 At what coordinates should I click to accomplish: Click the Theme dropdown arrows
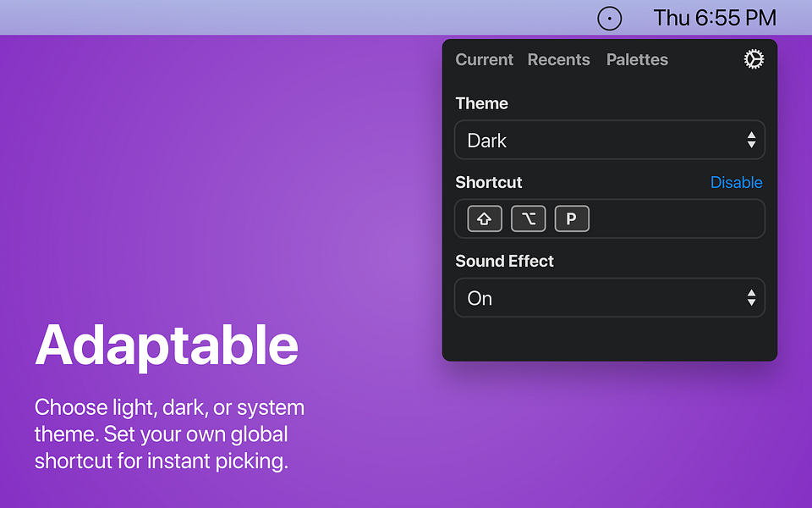(751, 140)
